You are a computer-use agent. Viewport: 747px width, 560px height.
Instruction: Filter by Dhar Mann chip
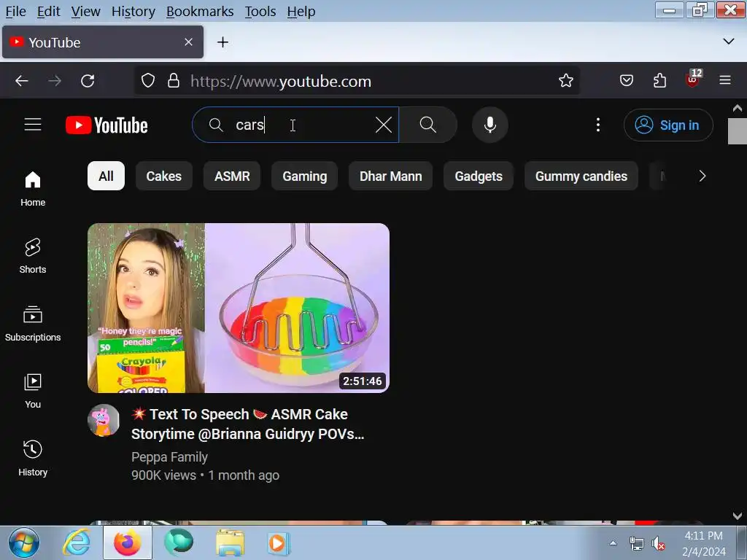pos(391,176)
